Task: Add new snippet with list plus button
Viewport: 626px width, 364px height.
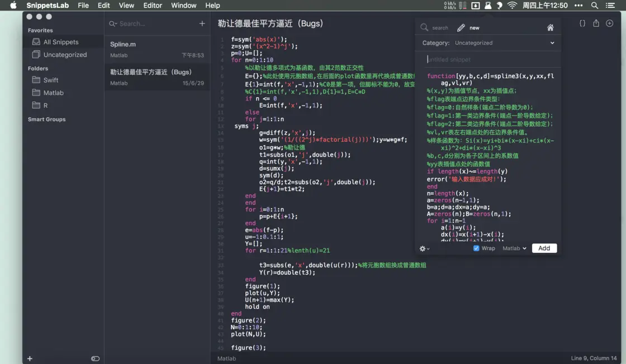Action: pos(202,23)
